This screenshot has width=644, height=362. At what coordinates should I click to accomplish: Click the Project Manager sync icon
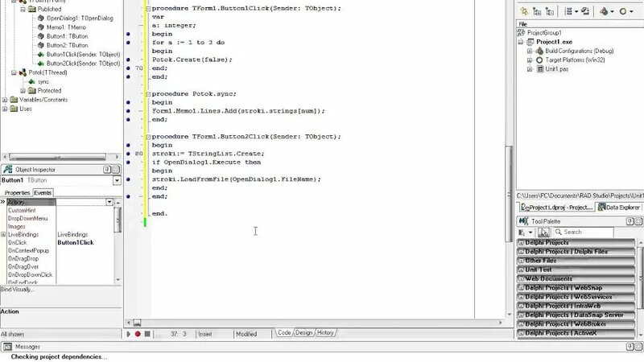click(x=585, y=11)
